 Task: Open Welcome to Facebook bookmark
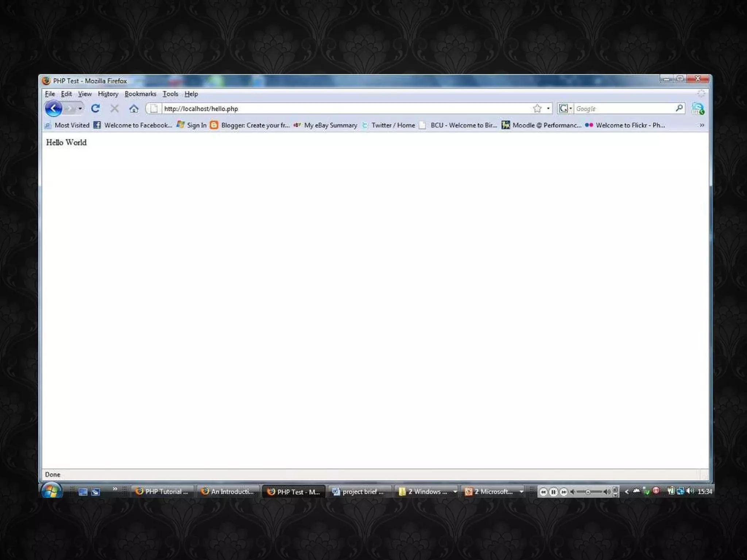click(x=133, y=125)
